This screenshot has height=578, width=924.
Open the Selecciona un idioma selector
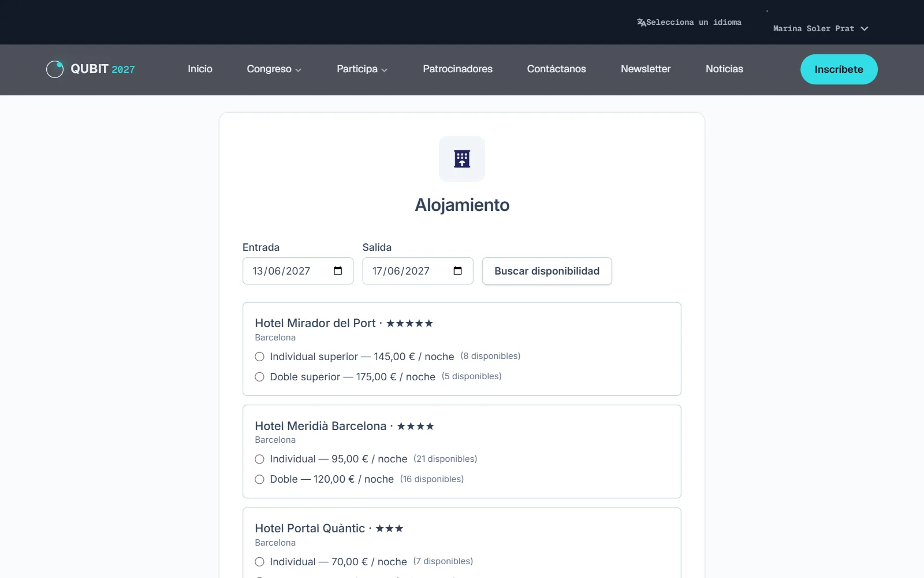[689, 23]
